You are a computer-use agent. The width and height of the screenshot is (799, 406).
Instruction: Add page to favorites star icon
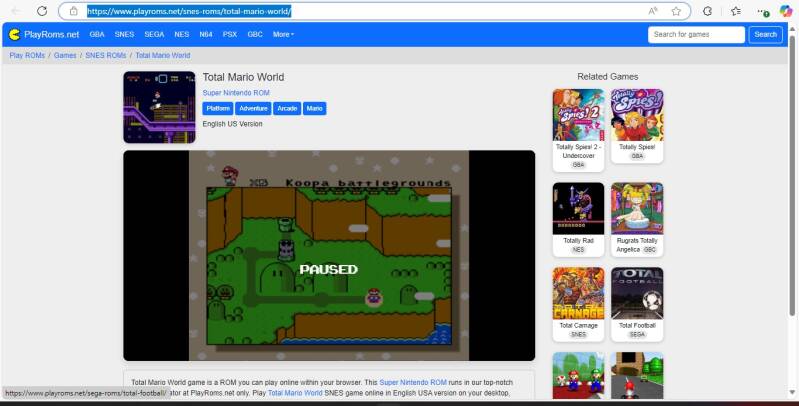pos(676,11)
